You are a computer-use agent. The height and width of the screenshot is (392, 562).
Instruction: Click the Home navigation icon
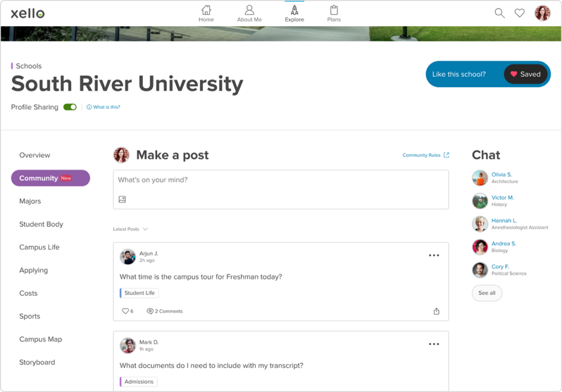tap(206, 10)
